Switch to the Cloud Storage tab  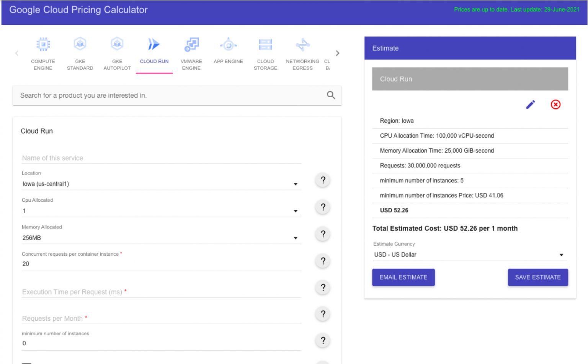[x=265, y=54]
